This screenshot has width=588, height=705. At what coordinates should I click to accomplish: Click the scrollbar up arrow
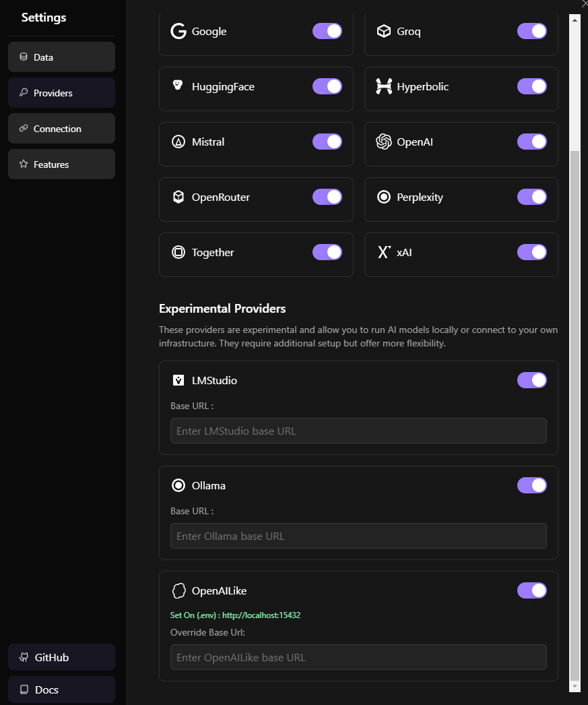[x=575, y=20]
